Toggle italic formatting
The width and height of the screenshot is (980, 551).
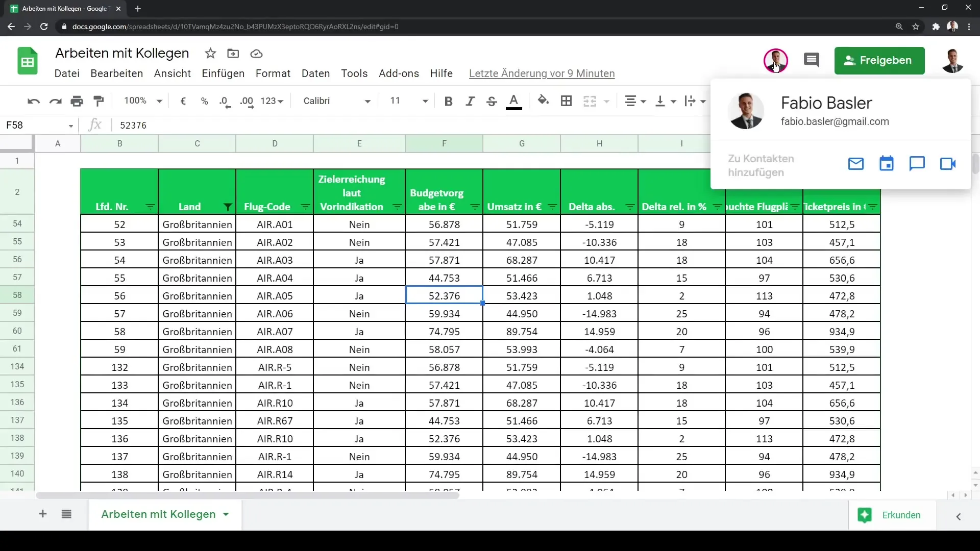470,101
